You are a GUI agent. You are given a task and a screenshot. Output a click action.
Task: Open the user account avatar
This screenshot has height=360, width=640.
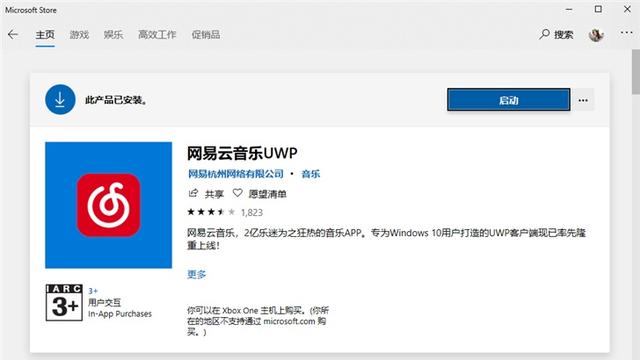coord(596,35)
